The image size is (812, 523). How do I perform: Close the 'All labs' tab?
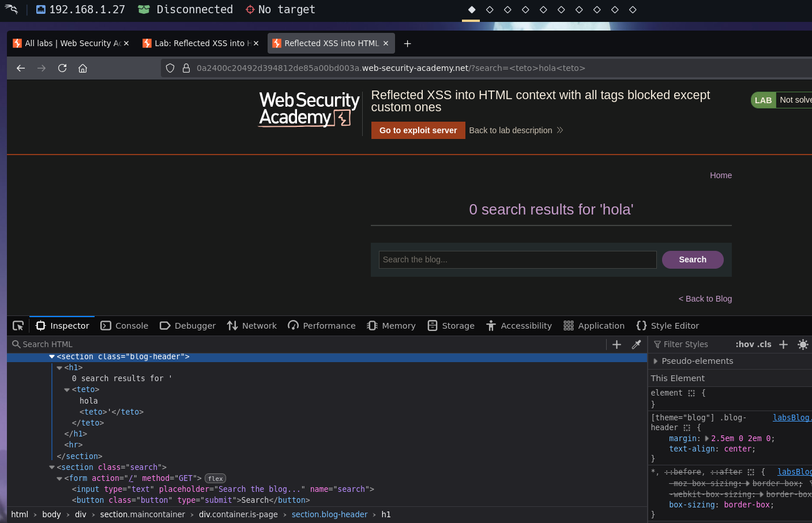(x=126, y=43)
